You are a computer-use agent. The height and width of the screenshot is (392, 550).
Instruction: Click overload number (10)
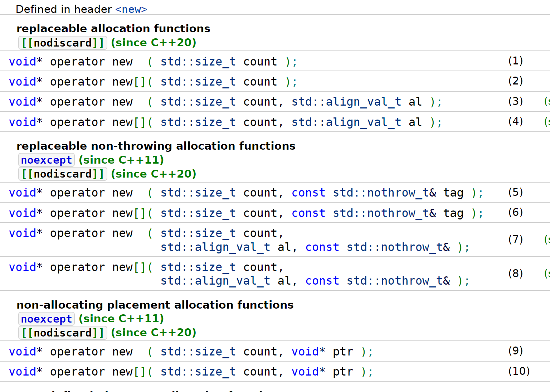(x=519, y=371)
